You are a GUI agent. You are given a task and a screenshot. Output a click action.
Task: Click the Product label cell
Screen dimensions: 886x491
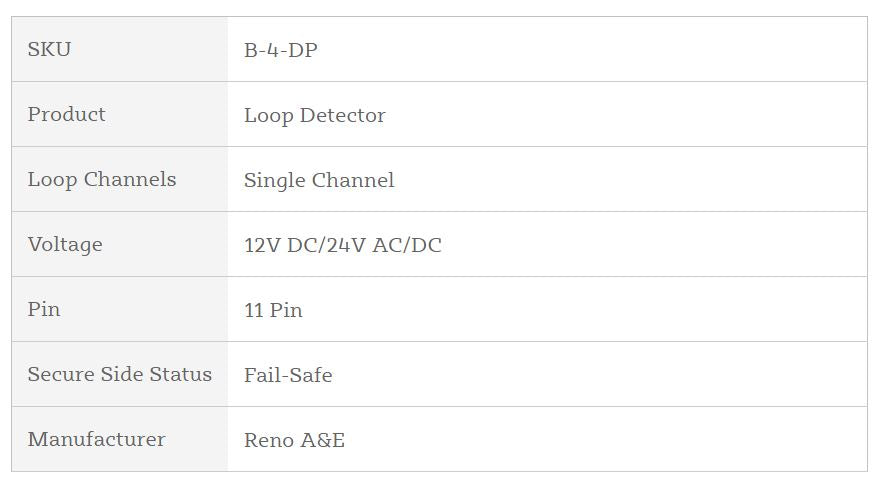pyautogui.click(x=66, y=114)
